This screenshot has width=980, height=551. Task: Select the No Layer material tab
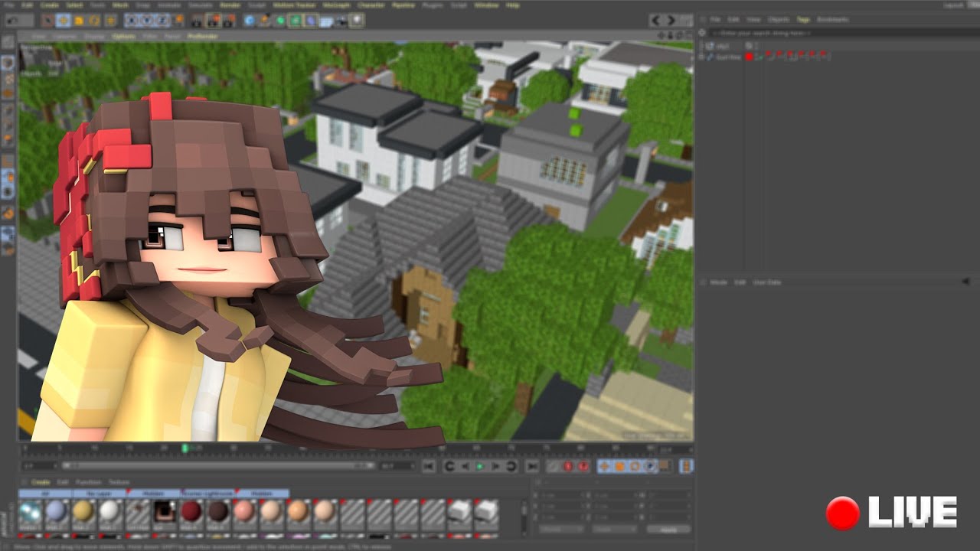click(x=99, y=494)
